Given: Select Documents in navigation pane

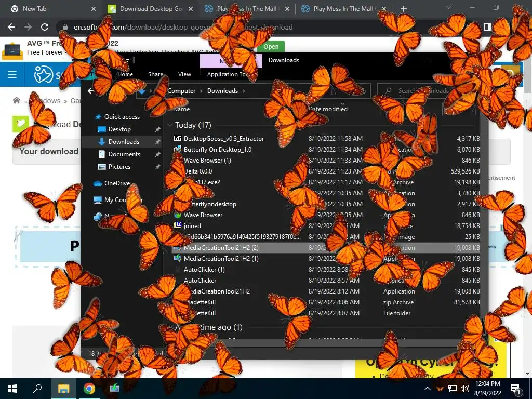Looking at the screenshot, I should (x=124, y=154).
